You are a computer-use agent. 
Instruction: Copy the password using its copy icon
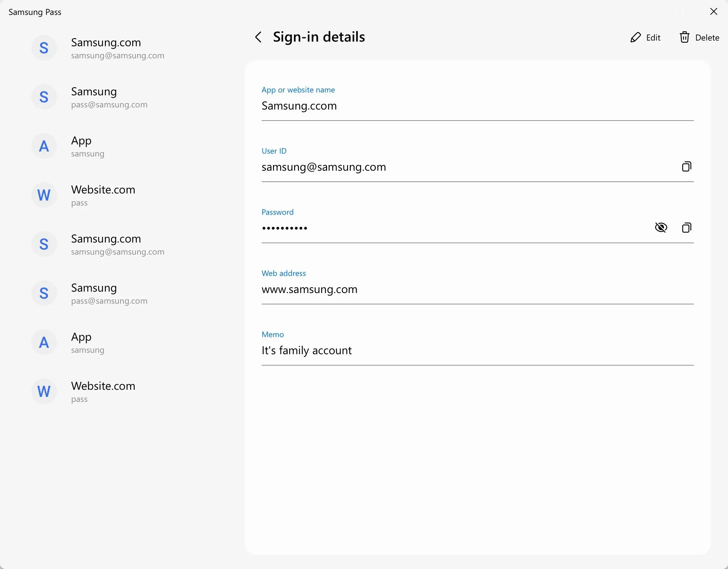(686, 228)
